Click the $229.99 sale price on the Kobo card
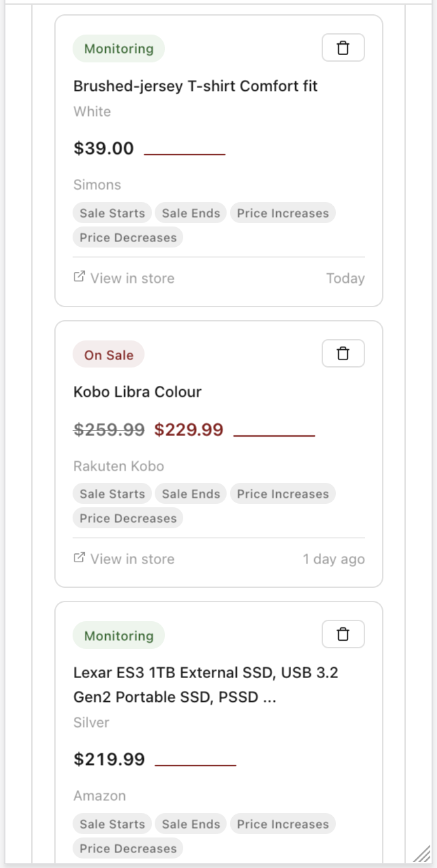Viewport: 437px width, 868px height. (189, 429)
